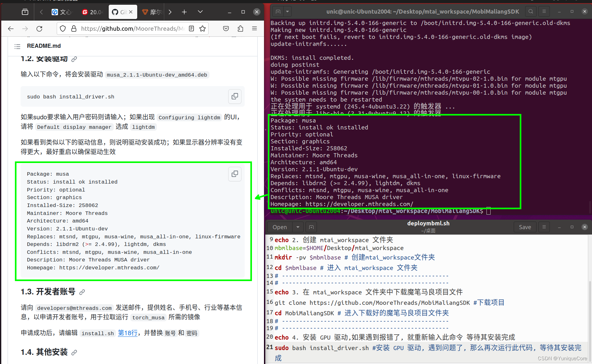The width and height of the screenshot is (592, 364).
Task: Click anchor link beside 1.4 其他安装
Action: [74, 353]
